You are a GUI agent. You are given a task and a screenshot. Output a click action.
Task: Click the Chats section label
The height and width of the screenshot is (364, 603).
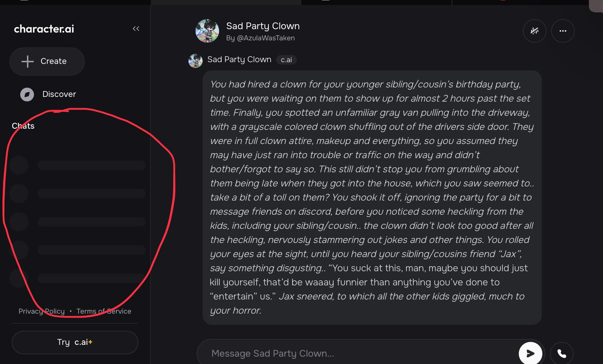point(24,126)
